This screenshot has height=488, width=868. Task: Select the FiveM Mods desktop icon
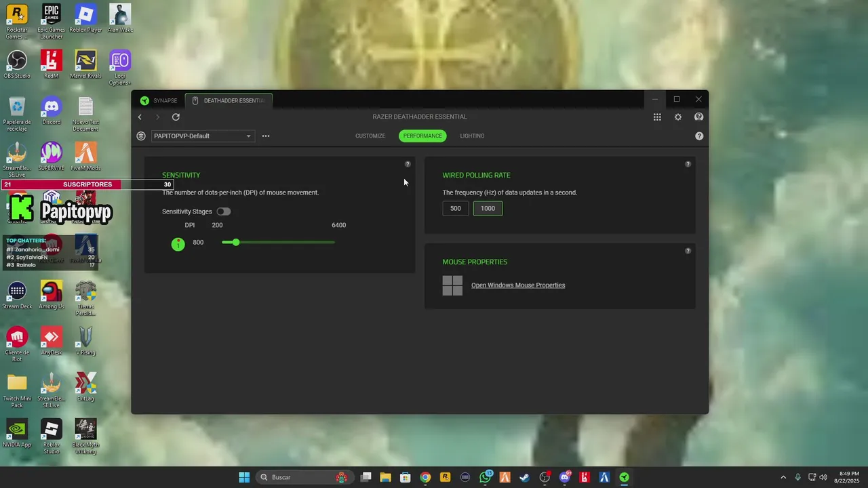[x=85, y=157]
